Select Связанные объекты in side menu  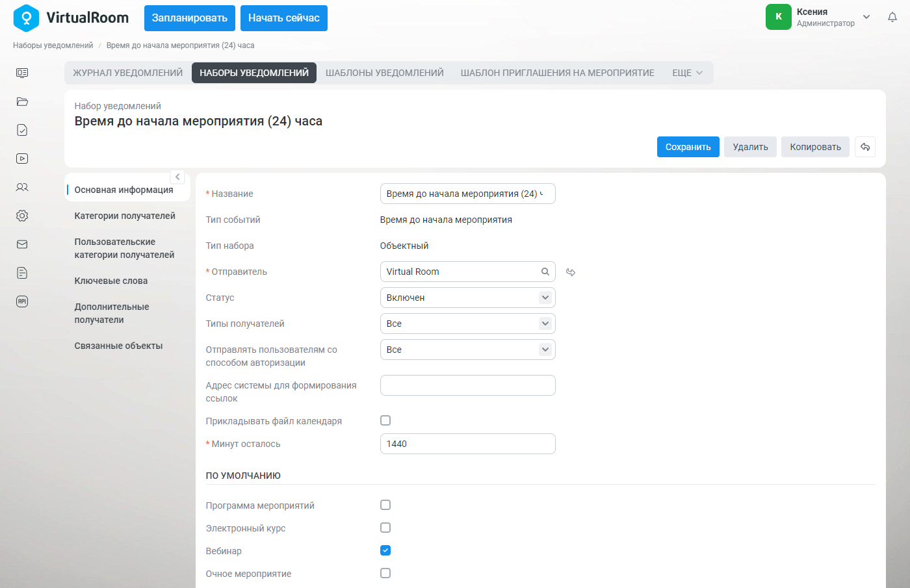(x=118, y=346)
